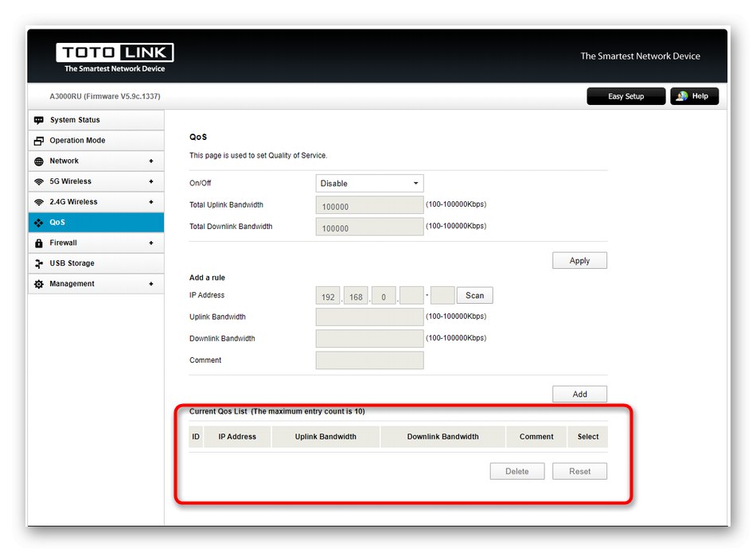The image size is (756, 552).
Task: Click the Delete button under QoS list
Action: pos(516,472)
